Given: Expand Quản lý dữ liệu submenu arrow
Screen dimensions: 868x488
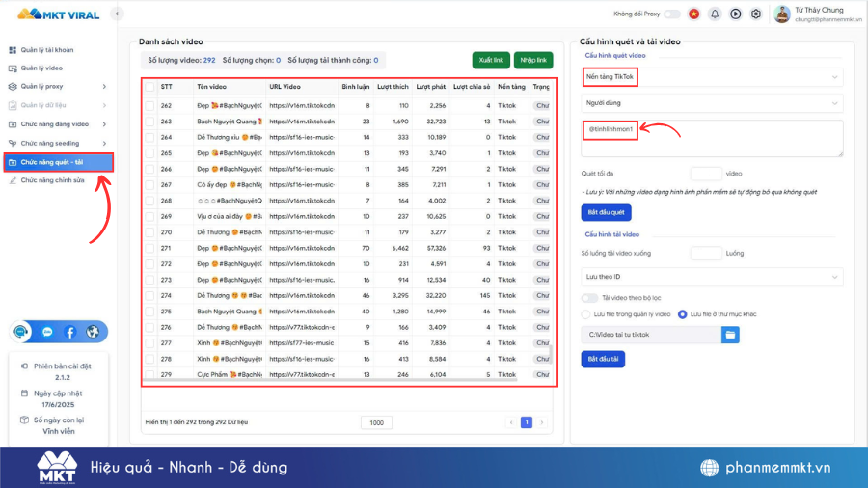Looking at the screenshot, I should pos(104,105).
